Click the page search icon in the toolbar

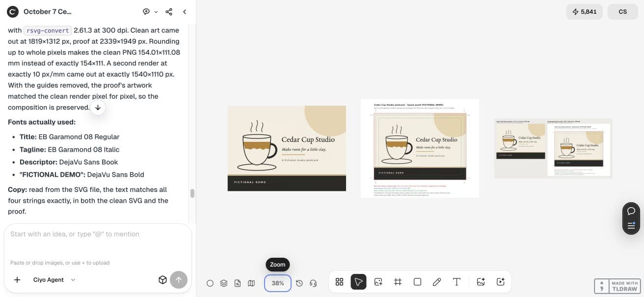pos(238,283)
